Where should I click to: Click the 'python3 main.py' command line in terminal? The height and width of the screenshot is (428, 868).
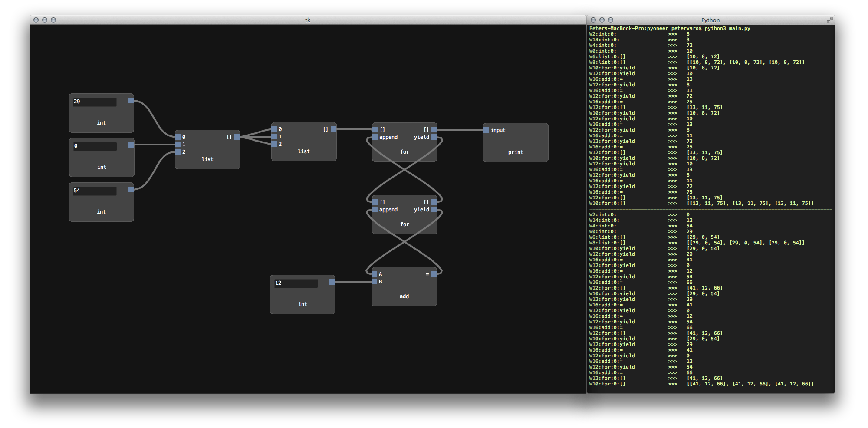point(727,28)
